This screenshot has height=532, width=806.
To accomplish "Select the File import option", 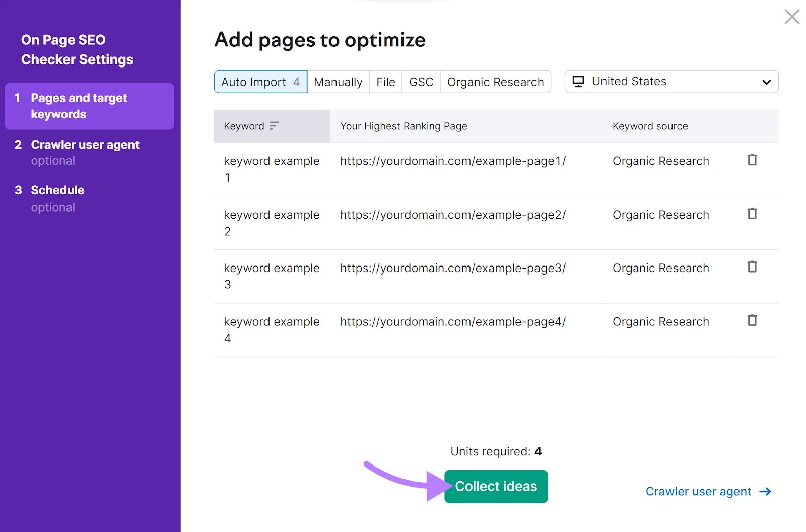I will pos(385,81).
